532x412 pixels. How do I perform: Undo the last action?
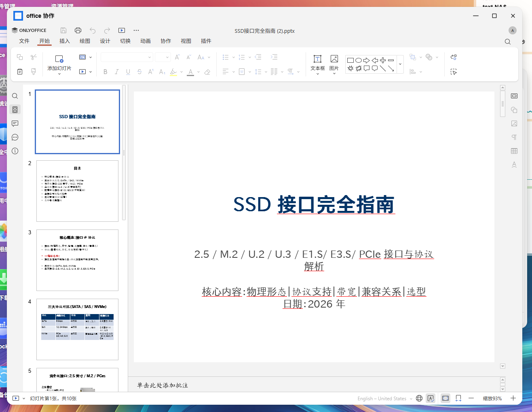pyautogui.click(x=93, y=30)
